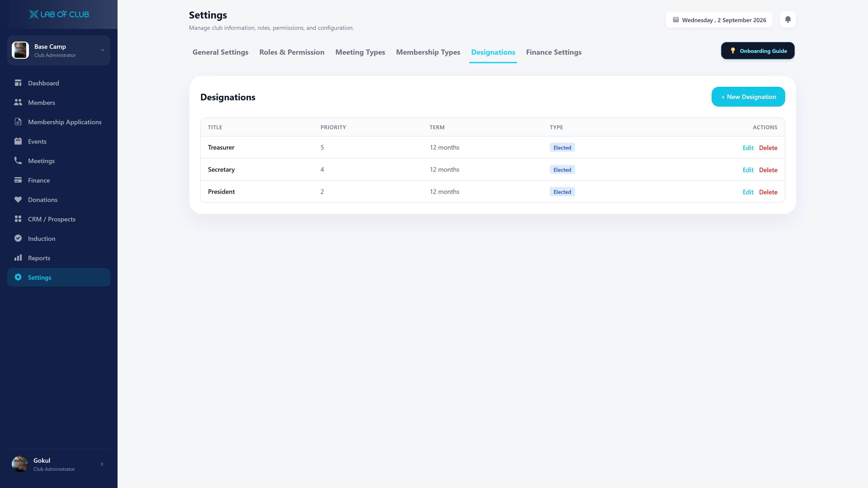Click the Finance card icon
Image resolution: width=868 pixels, height=488 pixels.
[x=18, y=180]
